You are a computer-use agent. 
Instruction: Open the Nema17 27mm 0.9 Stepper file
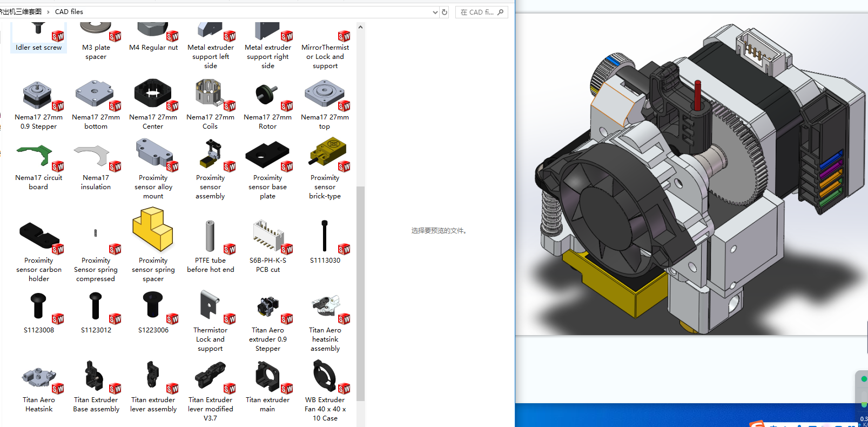(x=38, y=105)
